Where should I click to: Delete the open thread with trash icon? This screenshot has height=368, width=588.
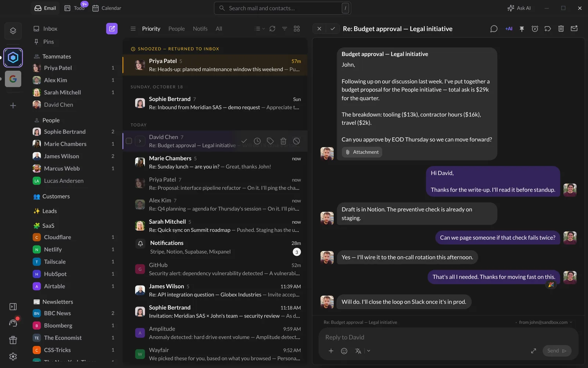coord(561,29)
